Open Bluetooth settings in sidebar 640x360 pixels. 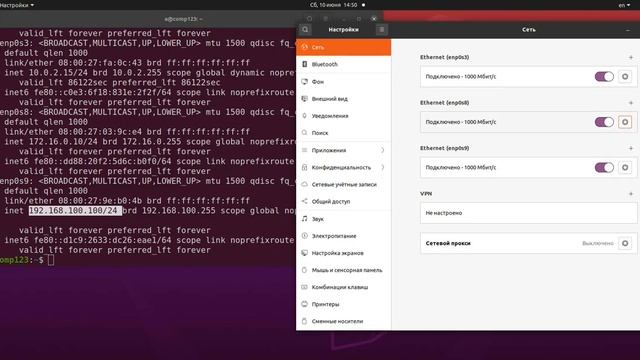point(344,64)
